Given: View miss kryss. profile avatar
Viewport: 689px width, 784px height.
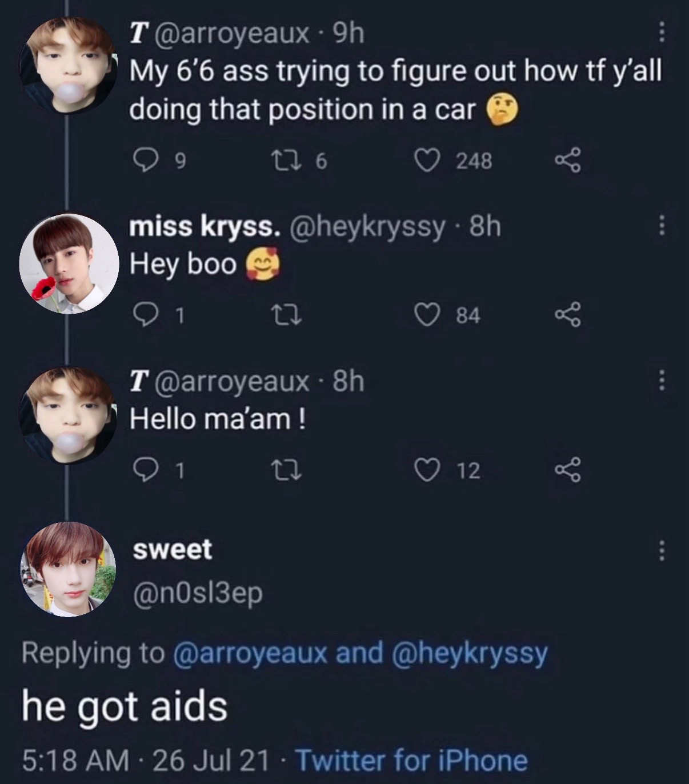Looking at the screenshot, I should [x=69, y=263].
